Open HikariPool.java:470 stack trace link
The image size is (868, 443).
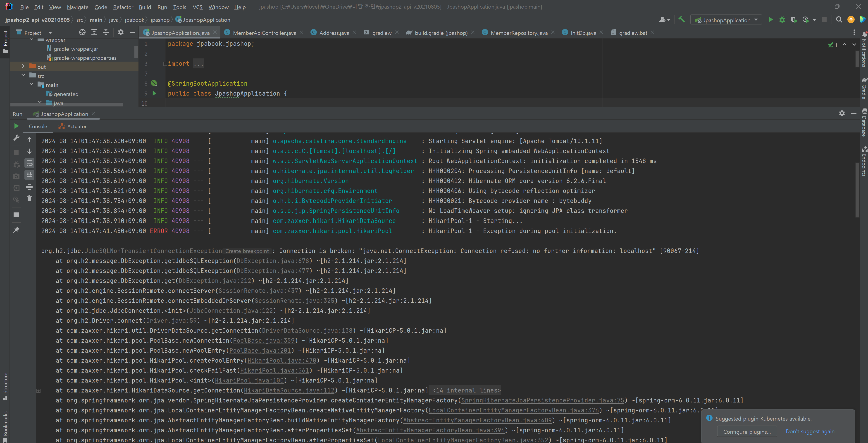[282, 360]
